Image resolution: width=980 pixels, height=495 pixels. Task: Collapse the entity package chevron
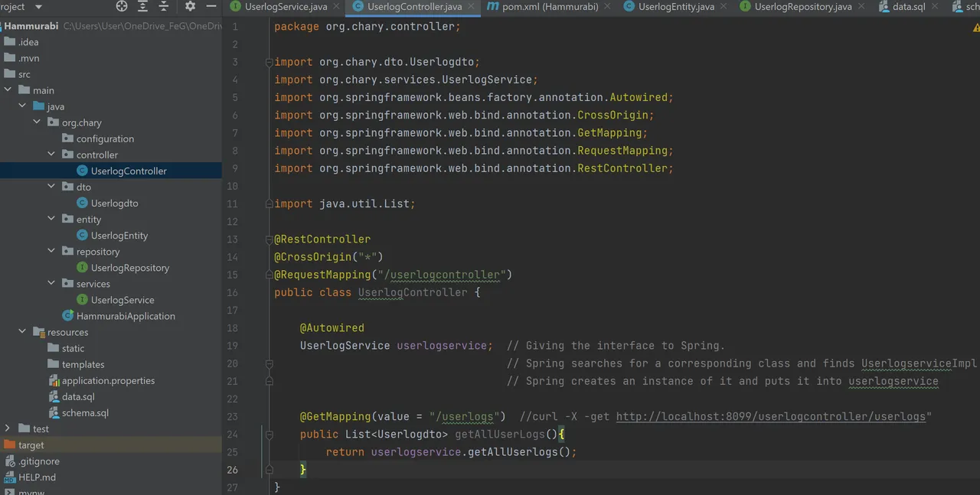pos(51,219)
